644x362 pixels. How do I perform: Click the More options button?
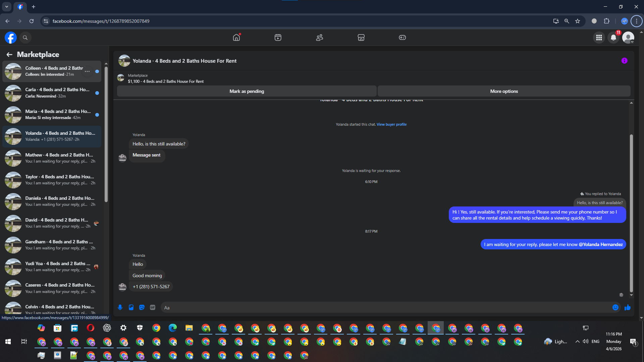click(504, 91)
